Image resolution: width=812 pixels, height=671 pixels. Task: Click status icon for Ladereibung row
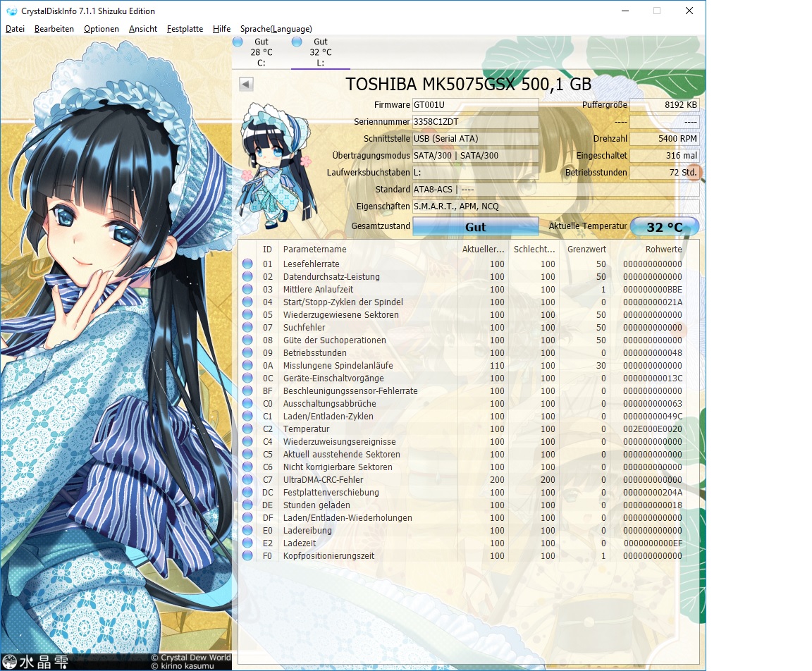point(247,530)
